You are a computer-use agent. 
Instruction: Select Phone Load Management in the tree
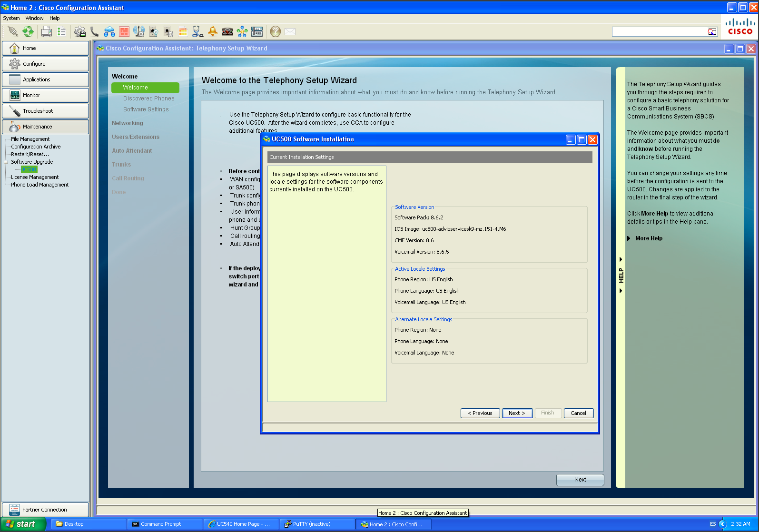point(40,185)
